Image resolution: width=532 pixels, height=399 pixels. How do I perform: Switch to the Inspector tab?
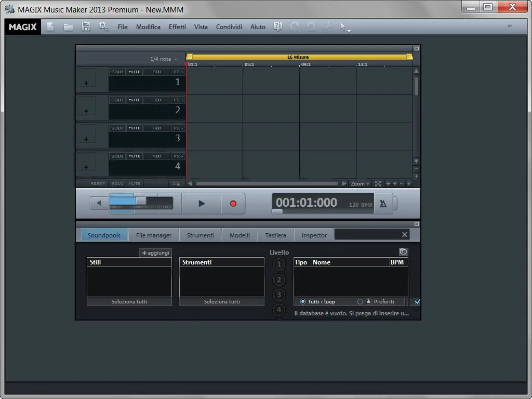[x=314, y=235]
